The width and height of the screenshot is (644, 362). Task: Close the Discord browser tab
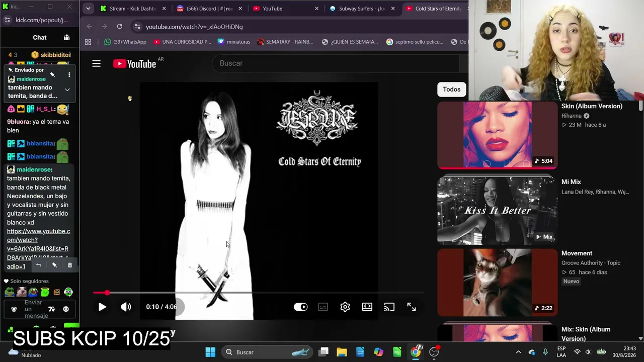[x=240, y=9]
